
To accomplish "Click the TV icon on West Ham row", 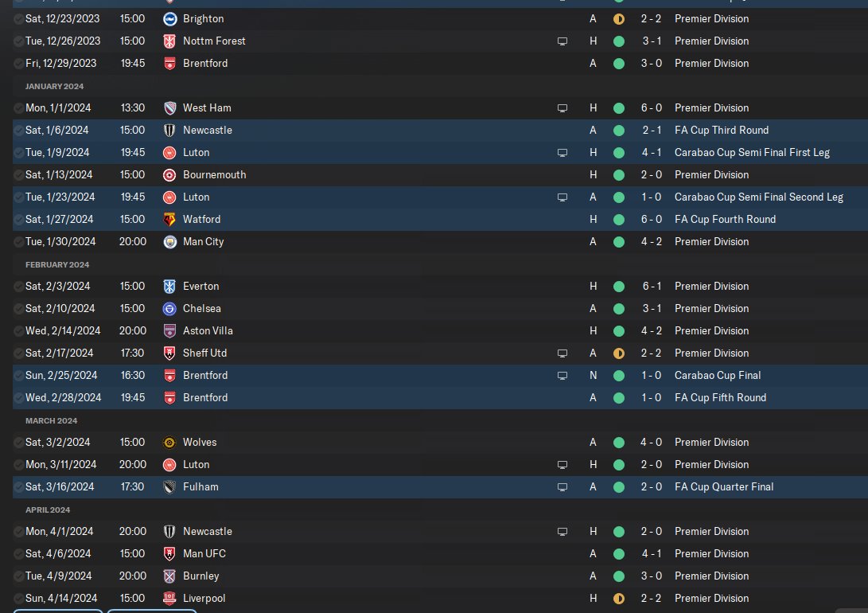I will tap(562, 107).
